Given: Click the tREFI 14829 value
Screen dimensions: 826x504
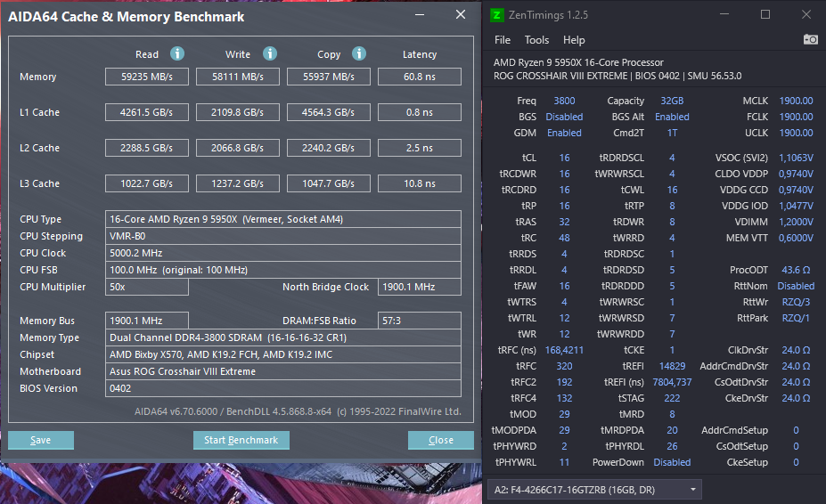Looking at the screenshot, I should coord(672,366).
